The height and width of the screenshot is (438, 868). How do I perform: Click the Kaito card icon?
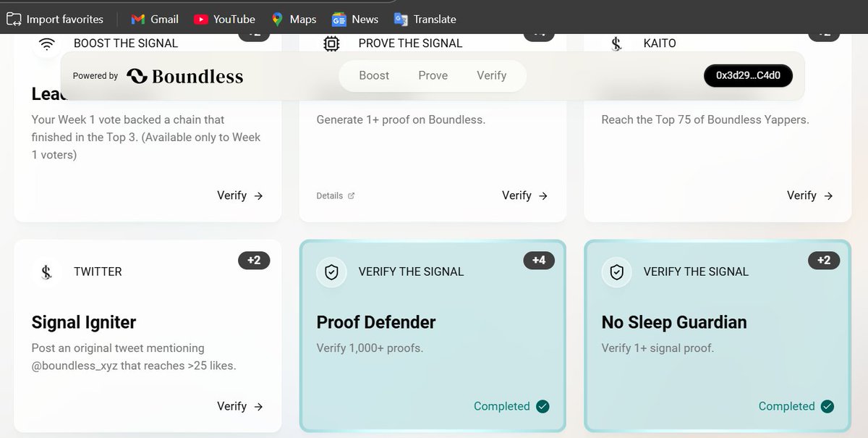616,43
